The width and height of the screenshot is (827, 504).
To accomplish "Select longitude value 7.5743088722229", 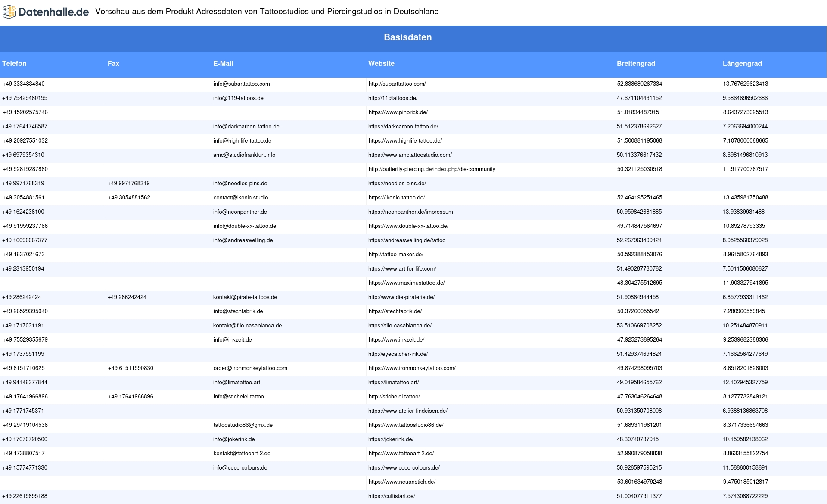I will 745,496.
